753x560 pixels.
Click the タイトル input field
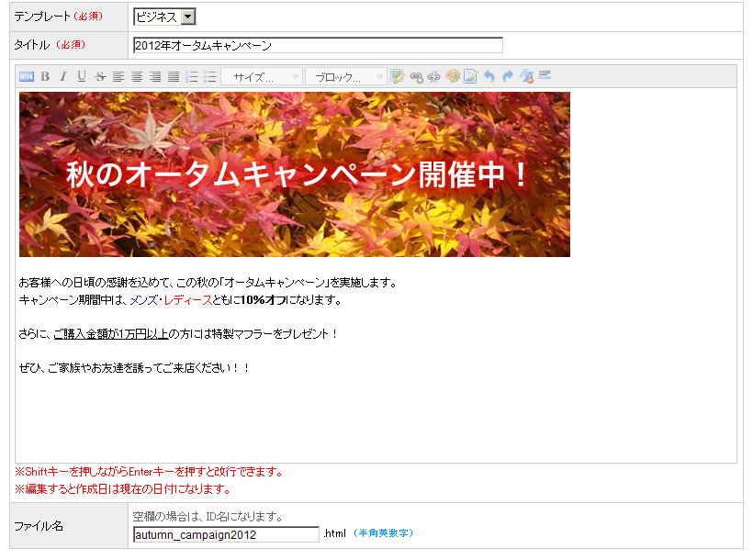point(318,45)
